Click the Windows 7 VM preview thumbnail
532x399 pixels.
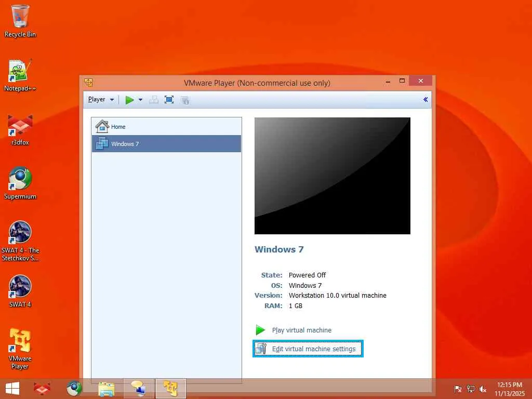(332, 176)
